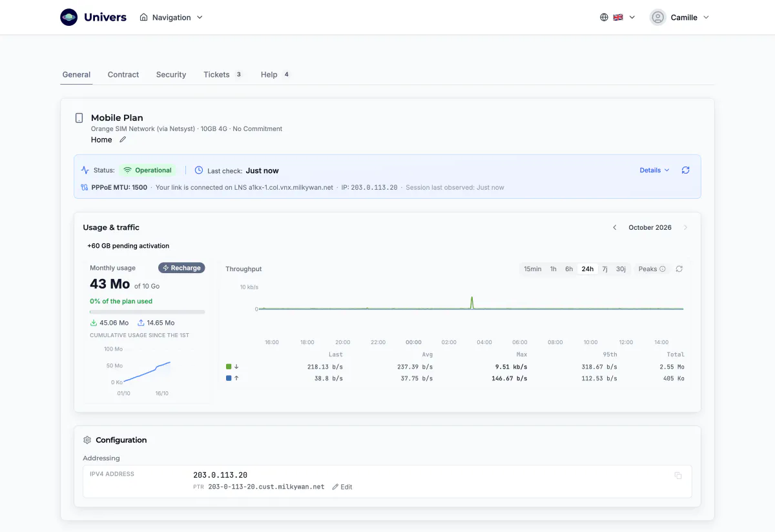775x532 pixels.
Task: Select the 24h time range
Action: click(x=588, y=269)
